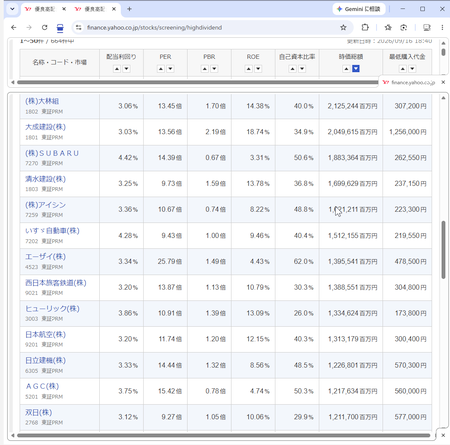Open the browser extensions puzzle icon
The width and height of the screenshot is (450, 445).
point(365,28)
